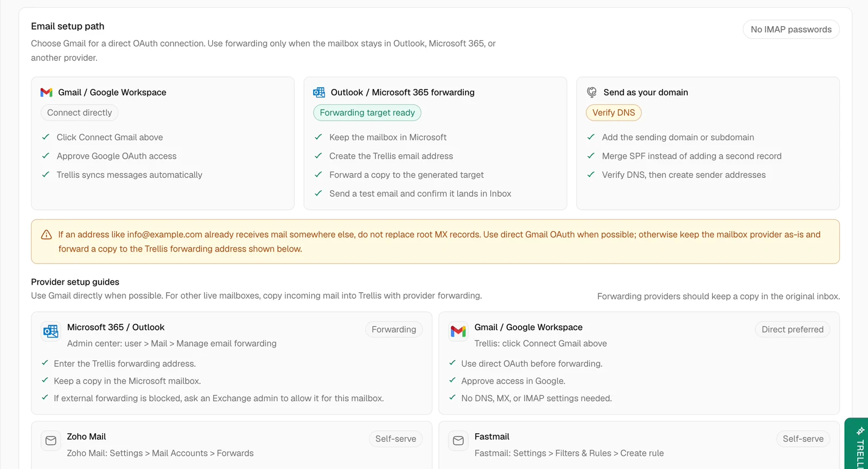The image size is (868, 469).
Task: Click the Send as your domain title
Action: (646, 93)
